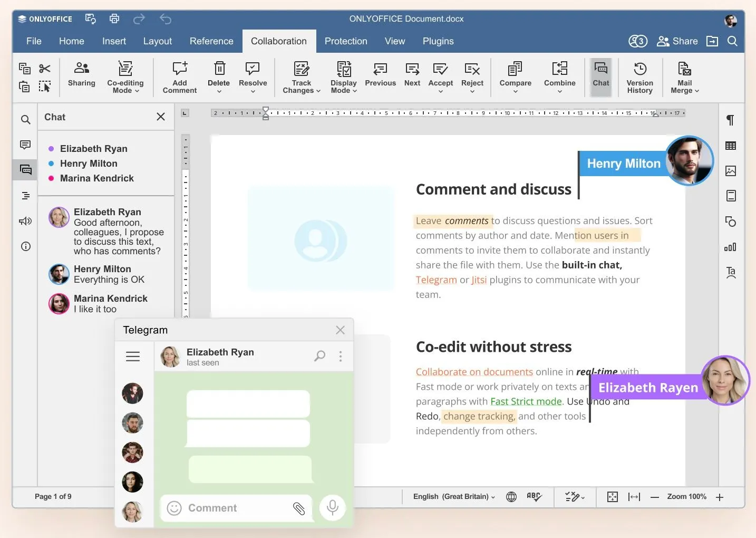Close the Telegram plugin window
Image resolution: width=756 pixels, height=538 pixels.
click(340, 330)
